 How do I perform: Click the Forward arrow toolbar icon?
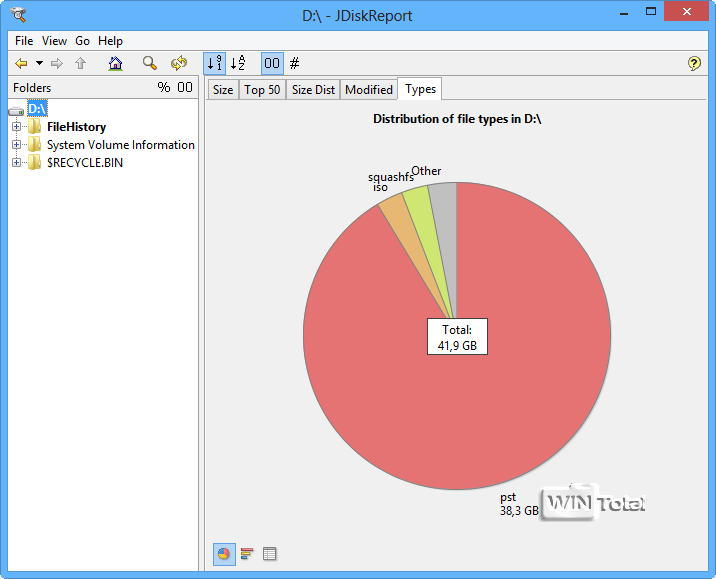pyautogui.click(x=57, y=63)
